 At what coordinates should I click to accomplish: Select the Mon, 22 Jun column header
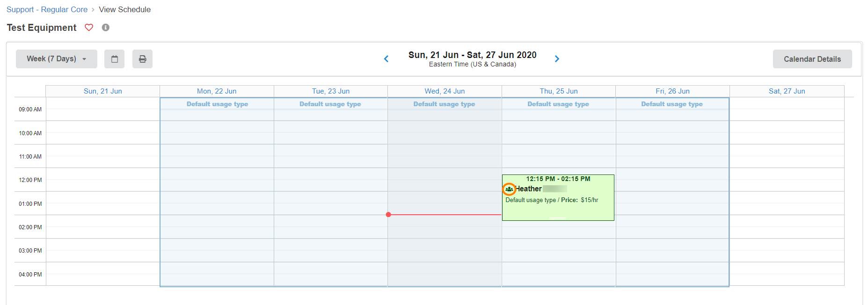pos(217,91)
